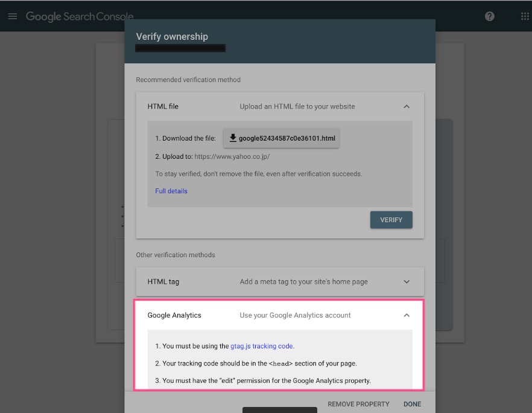This screenshot has width=532, height=413.
Task: Expand the HTML tag method chevron
Action: coord(407,282)
